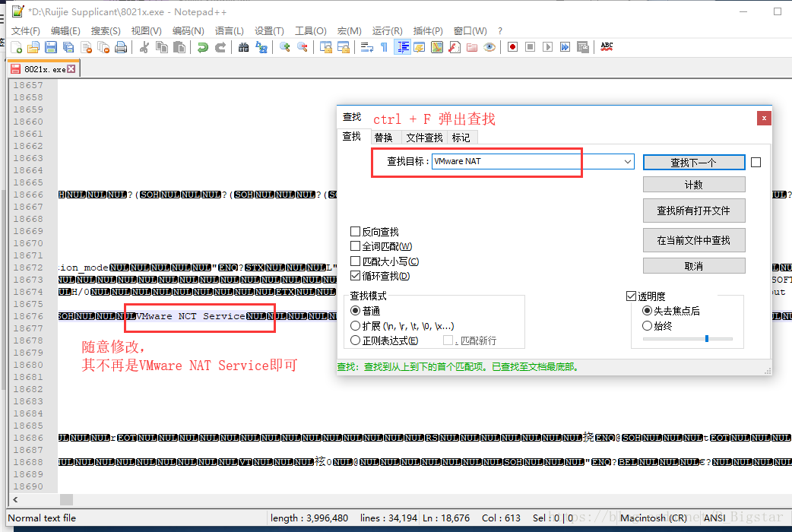Close the 8021x.exe tab with X
Screen dimensions: 792x532
[x=71, y=68]
